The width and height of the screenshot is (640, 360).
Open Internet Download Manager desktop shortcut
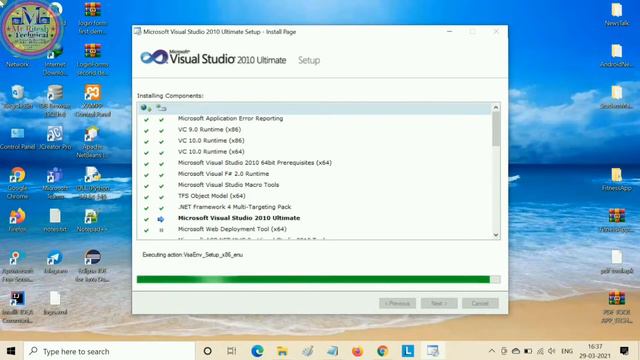tap(55, 61)
